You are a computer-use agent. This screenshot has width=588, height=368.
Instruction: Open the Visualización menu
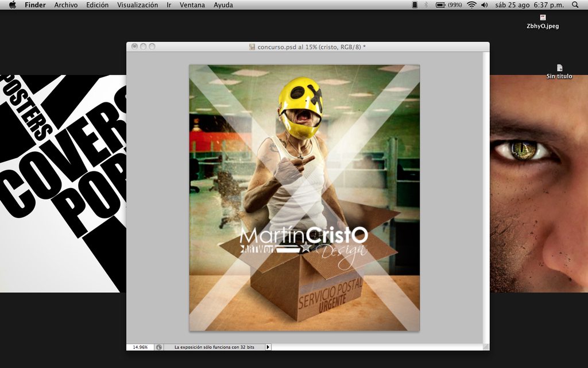(137, 5)
